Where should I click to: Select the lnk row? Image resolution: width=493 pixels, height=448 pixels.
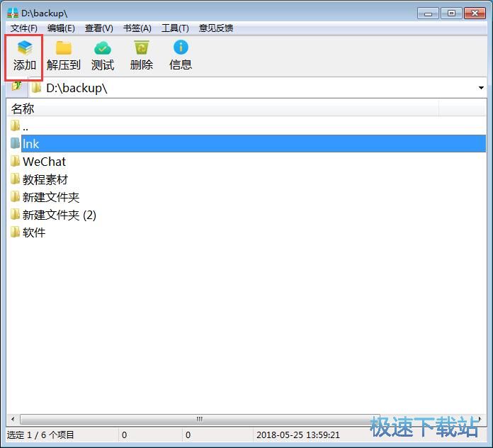254,143
